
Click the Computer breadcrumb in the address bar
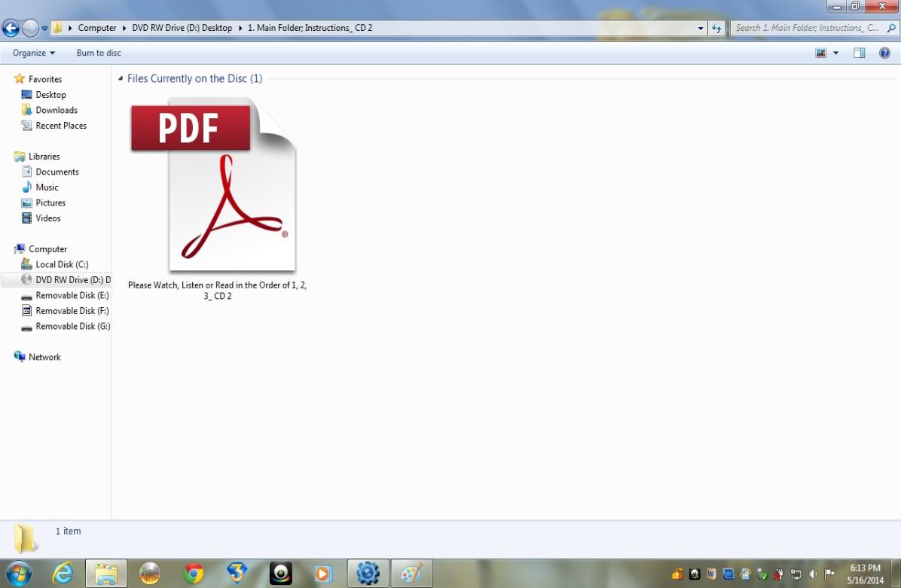tap(96, 28)
